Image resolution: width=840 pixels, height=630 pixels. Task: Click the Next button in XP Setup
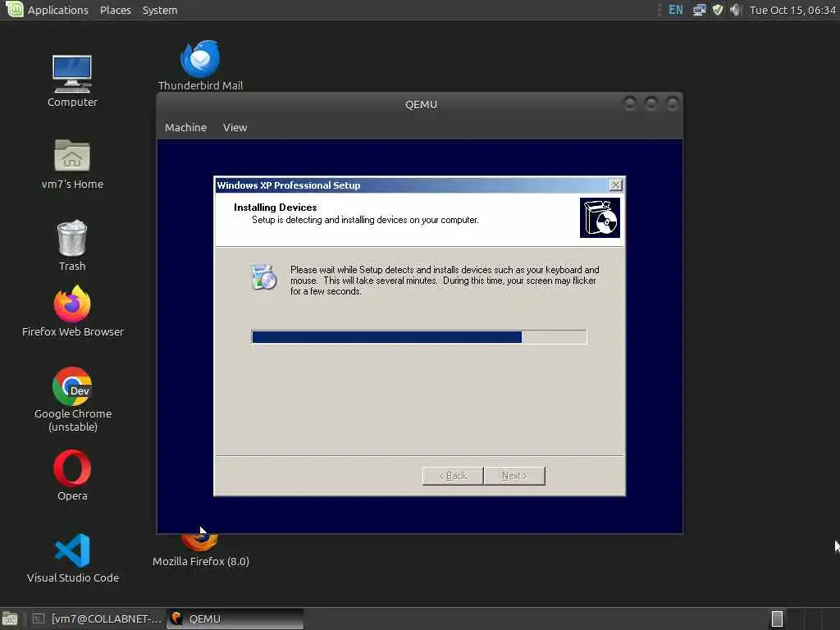coord(514,476)
